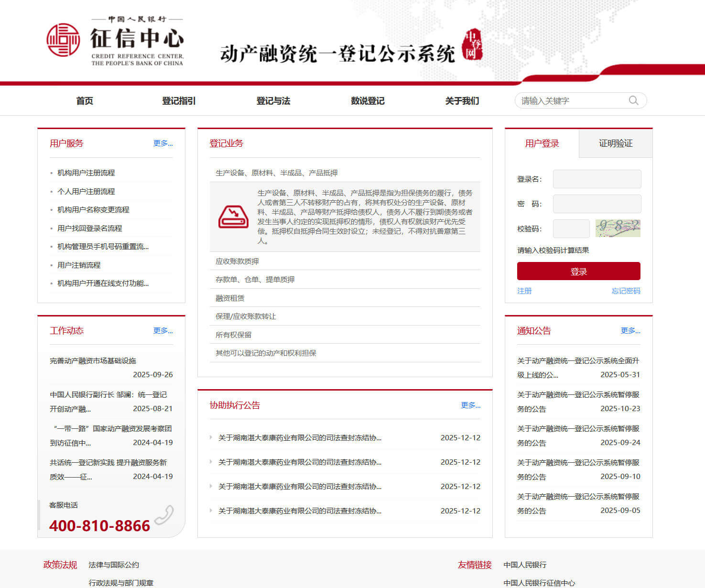Screen dimensions: 705x588
Task: Click the arrow before the last 司法查封冻结 notice
Action: point(211,511)
